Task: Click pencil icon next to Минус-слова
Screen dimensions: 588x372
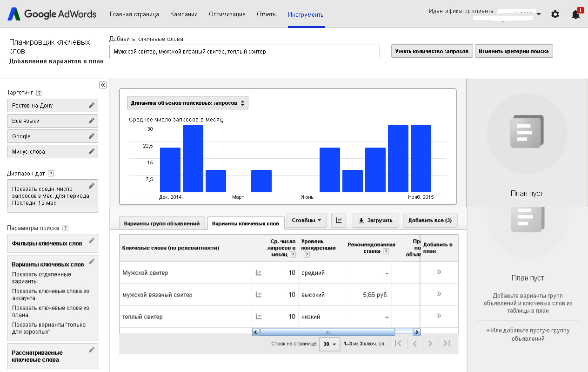Action: tap(92, 152)
